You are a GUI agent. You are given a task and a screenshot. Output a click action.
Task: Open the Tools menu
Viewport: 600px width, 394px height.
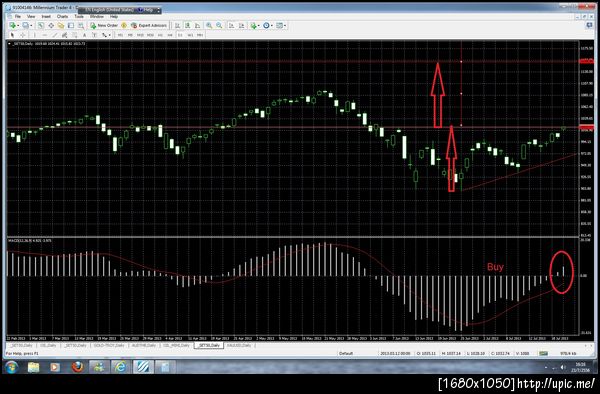[x=79, y=16]
